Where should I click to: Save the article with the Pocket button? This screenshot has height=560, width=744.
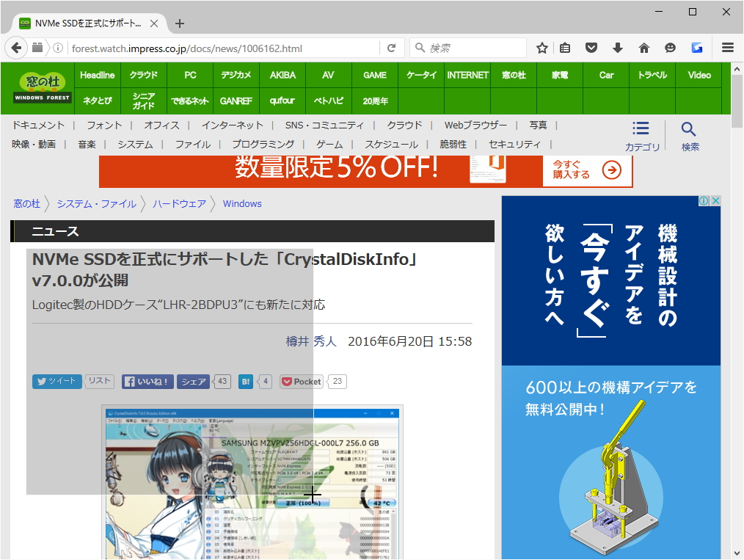[300, 381]
